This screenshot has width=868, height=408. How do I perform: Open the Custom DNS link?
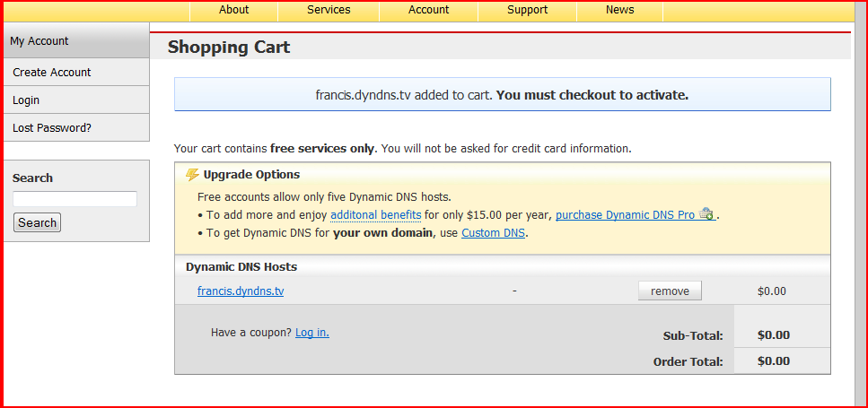[493, 233]
